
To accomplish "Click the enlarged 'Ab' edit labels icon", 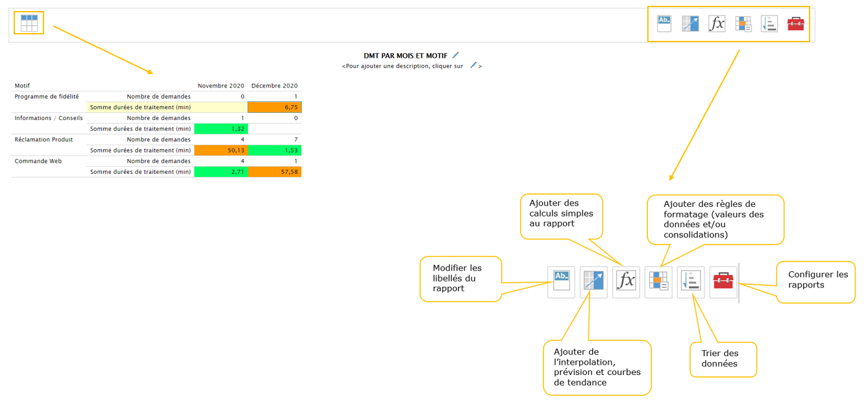I will pyautogui.click(x=561, y=282).
